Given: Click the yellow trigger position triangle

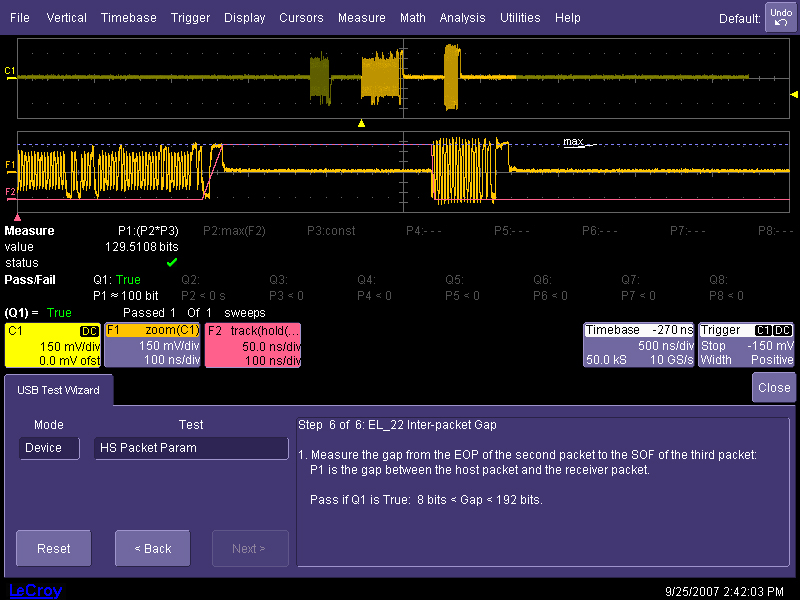Looking at the screenshot, I should point(362,123).
